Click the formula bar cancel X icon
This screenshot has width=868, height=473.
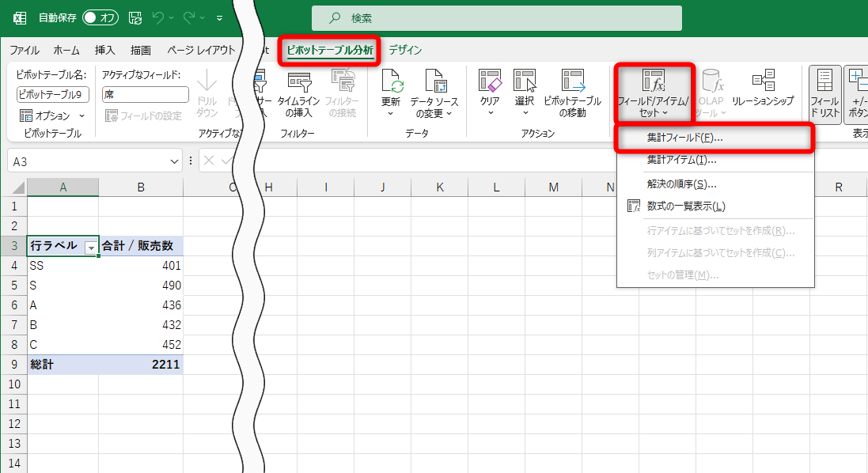tap(209, 161)
